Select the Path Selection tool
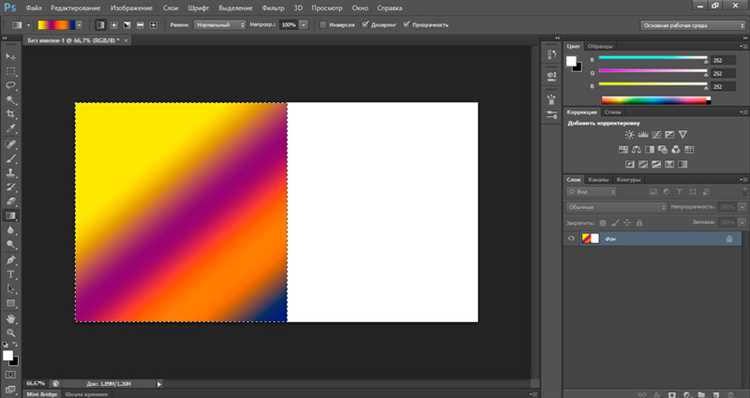Image resolution: width=750 pixels, height=398 pixels. [x=11, y=289]
